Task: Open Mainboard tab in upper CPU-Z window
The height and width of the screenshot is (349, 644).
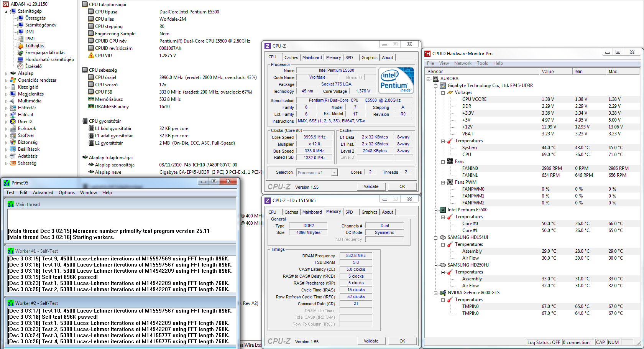Action: tap(312, 58)
